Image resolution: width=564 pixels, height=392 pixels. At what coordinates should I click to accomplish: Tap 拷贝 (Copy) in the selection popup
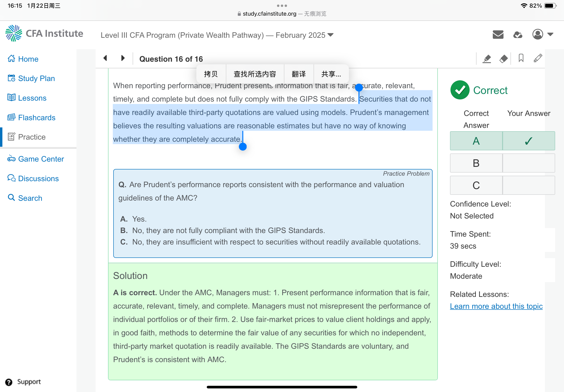coord(211,74)
